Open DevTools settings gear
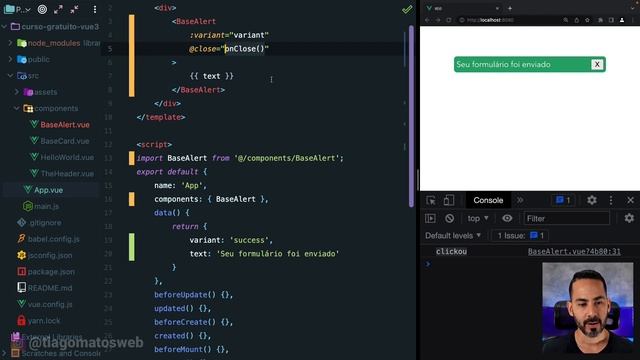This screenshot has height=360, width=640. [592, 200]
